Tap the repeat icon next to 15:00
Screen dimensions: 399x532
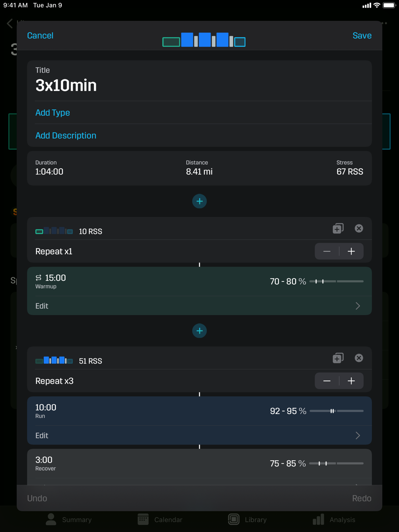click(39, 278)
